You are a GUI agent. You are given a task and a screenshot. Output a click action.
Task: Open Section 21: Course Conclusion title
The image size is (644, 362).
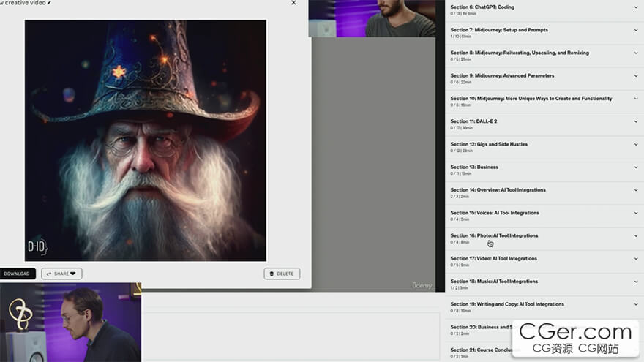481,350
